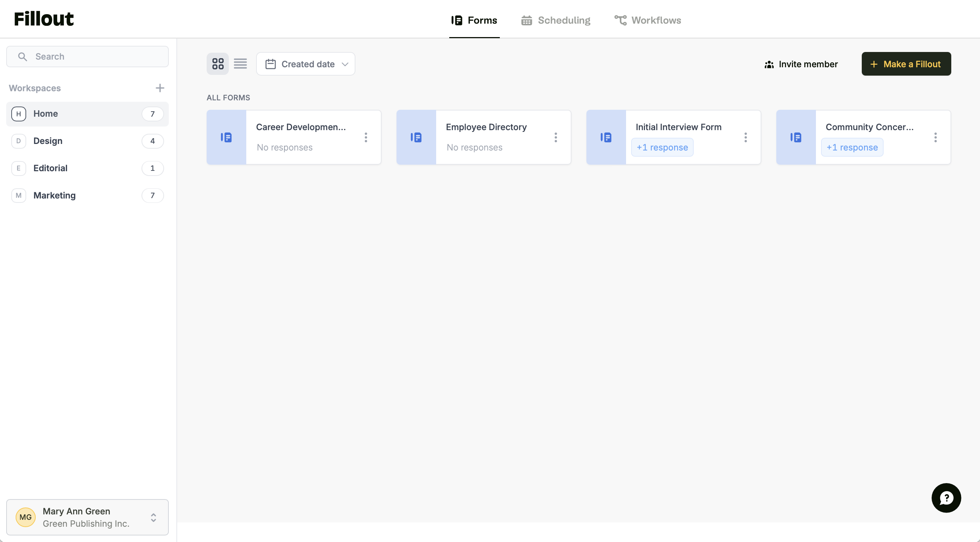The width and height of the screenshot is (980, 542).
Task: Click the Workflows branch icon
Action: click(x=621, y=20)
